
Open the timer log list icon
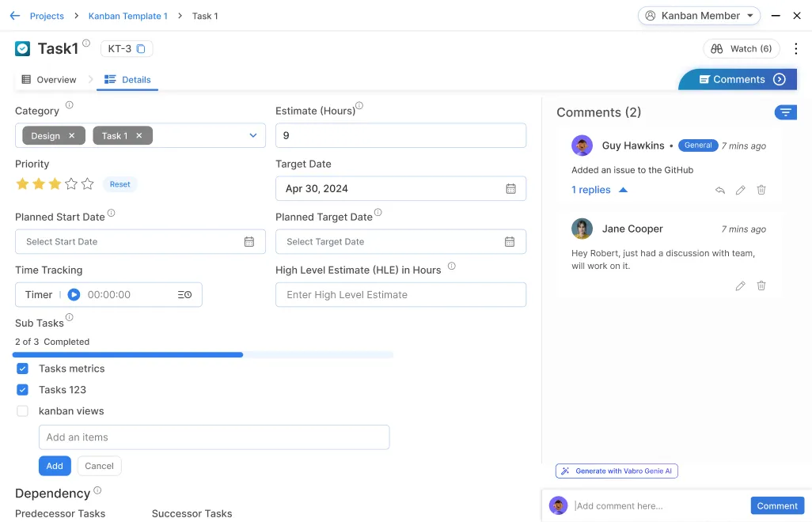tap(184, 295)
